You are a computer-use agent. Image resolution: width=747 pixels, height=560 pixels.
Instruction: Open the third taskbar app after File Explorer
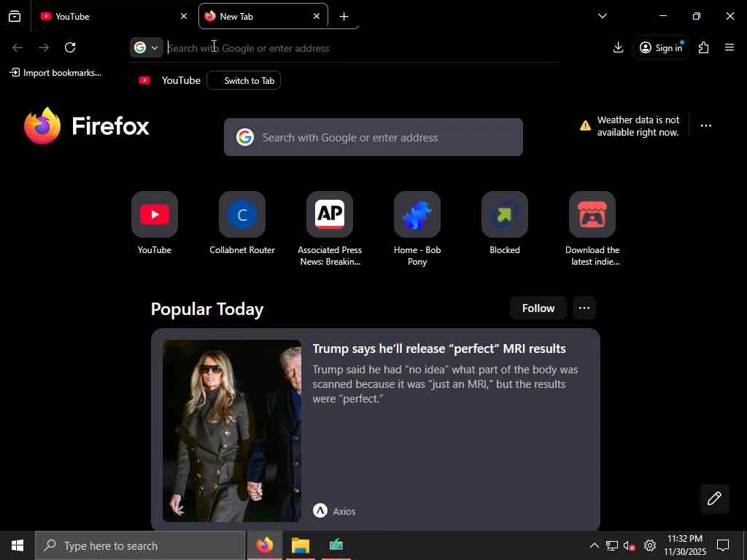336,545
